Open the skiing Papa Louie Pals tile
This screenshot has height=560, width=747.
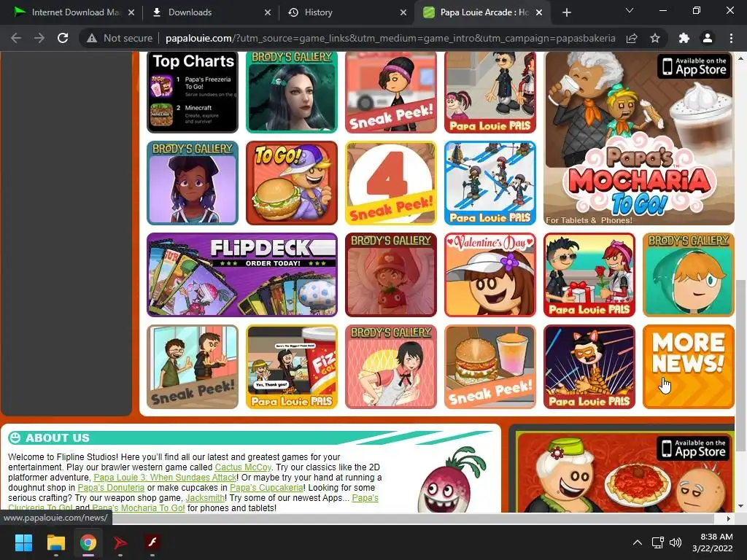coord(489,183)
